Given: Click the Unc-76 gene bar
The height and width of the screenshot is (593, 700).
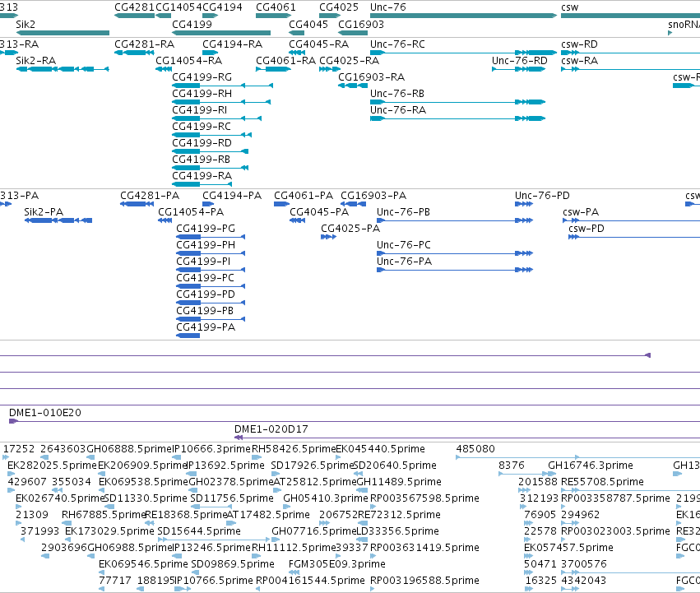Looking at the screenshot, I should 464,16.
